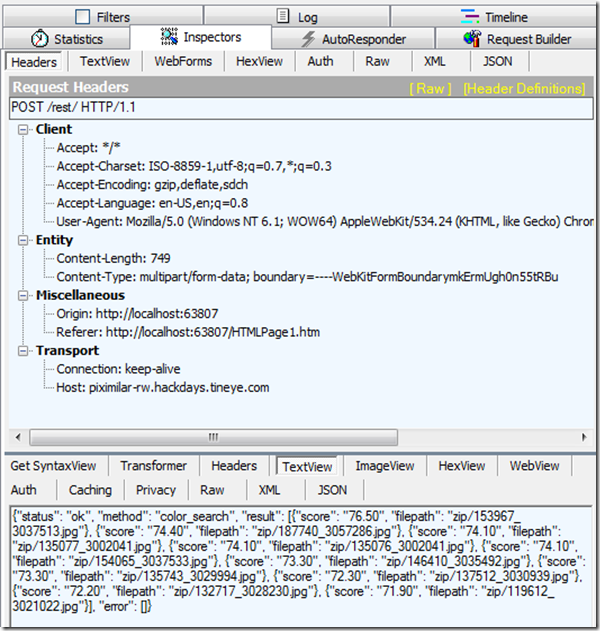Screen dimensions: 600x631
Task: Open the WebView response tab
Action: click(534, 466)
